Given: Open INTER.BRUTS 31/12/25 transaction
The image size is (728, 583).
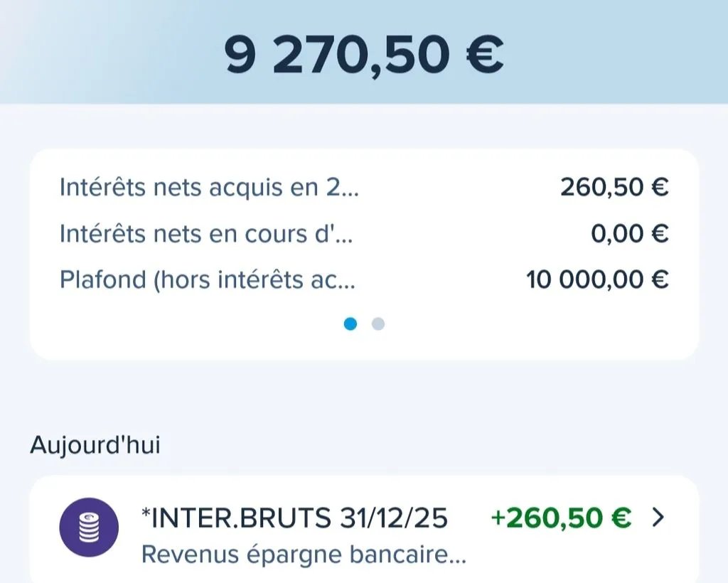Looking at the screenshot, I should coord(365,529).
